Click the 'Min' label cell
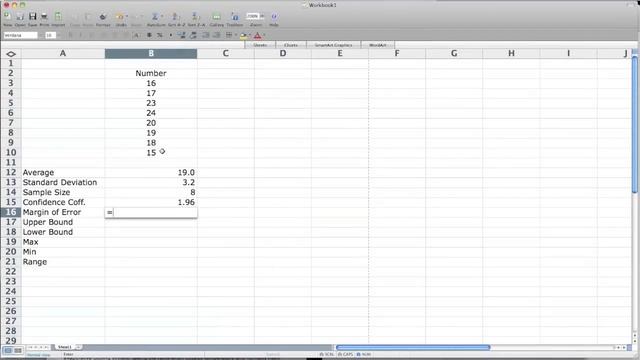The height and width of the screenshot is (360, 640). (63, 252)
